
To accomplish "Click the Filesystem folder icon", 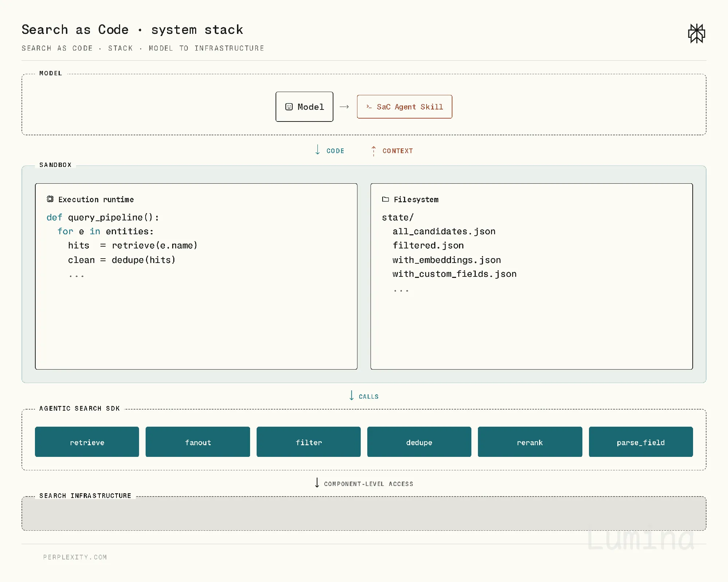I will click(x=385, y=199).
